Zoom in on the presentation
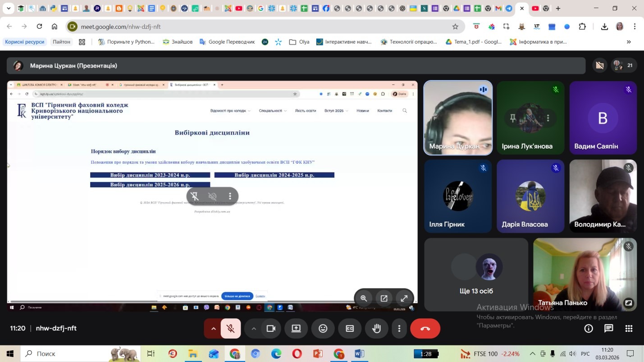 (364, 298)
